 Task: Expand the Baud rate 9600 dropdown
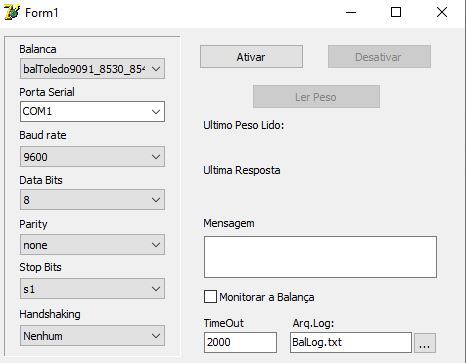[x=92, y=156]
